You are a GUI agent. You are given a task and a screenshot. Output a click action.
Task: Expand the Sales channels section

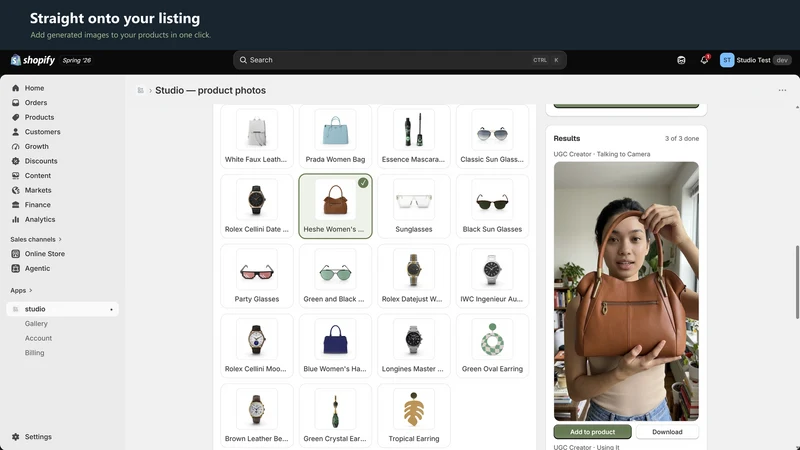pos(36,239)
